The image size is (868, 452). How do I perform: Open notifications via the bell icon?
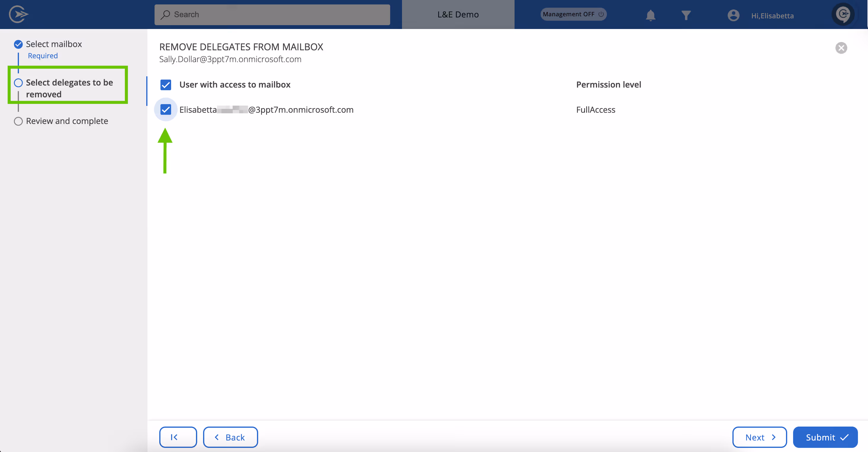[650, 15]
